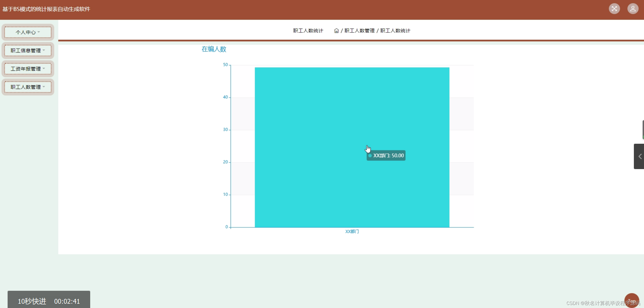Viewport: 644px width, 308px height.
Task: Select the 职工人数统计 tab
Action: 308,30
